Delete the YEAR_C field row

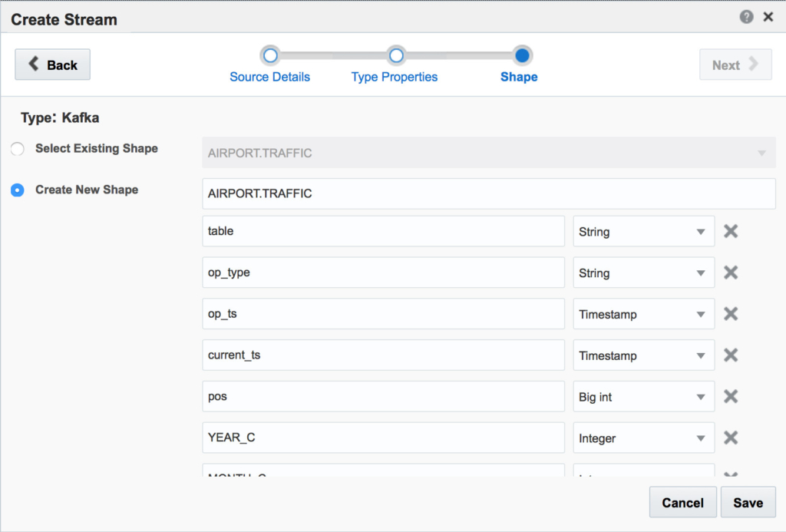coord(731,438)
